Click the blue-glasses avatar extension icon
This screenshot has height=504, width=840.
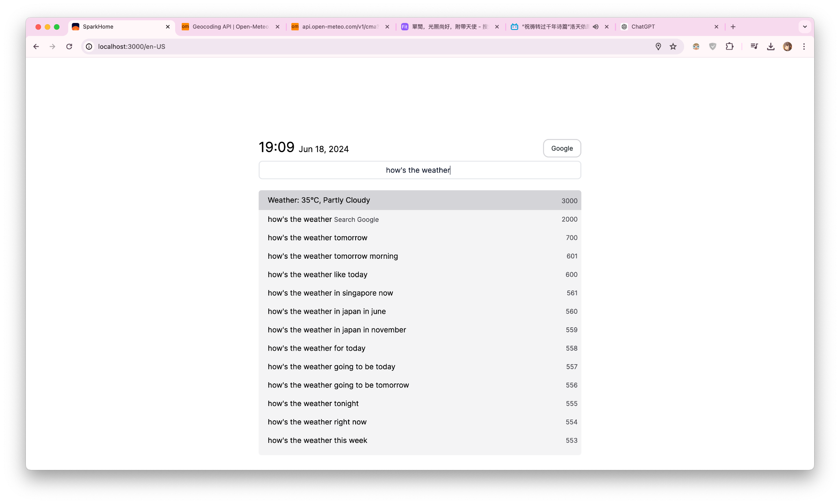pyautogui.click(x=695, y=46)
